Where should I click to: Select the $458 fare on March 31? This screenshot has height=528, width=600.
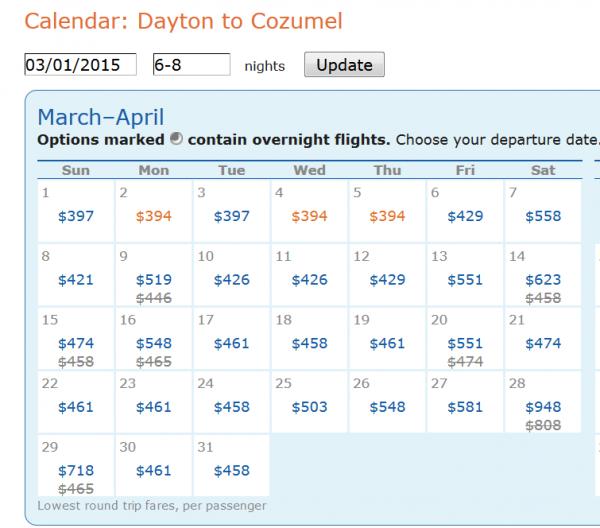click(x=232, y=470)
